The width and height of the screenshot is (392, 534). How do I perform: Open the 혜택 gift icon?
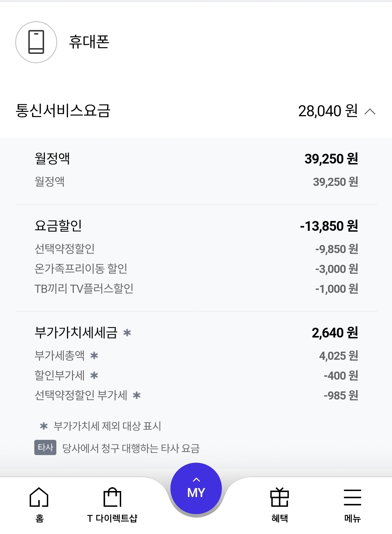[x=279, y=497]
